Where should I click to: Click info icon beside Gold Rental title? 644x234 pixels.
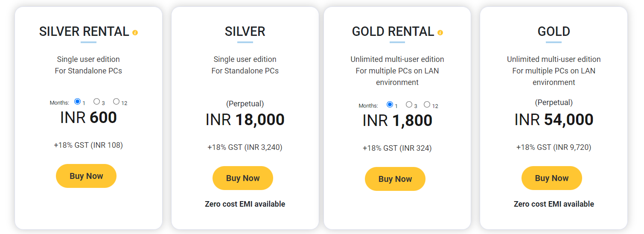click(440, 32)
